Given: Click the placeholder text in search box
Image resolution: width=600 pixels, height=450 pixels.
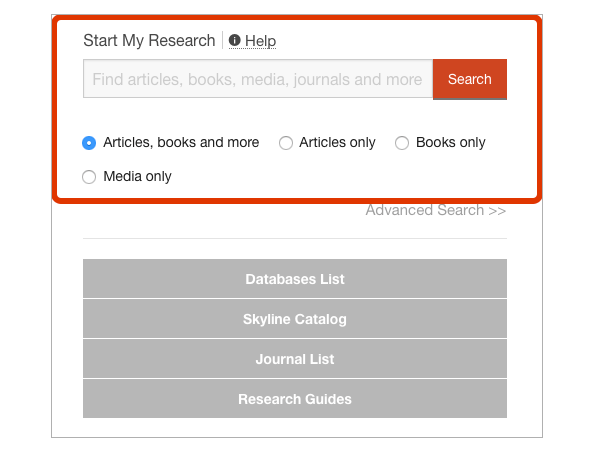Looking at the screenshot, I should coord(257,79).
